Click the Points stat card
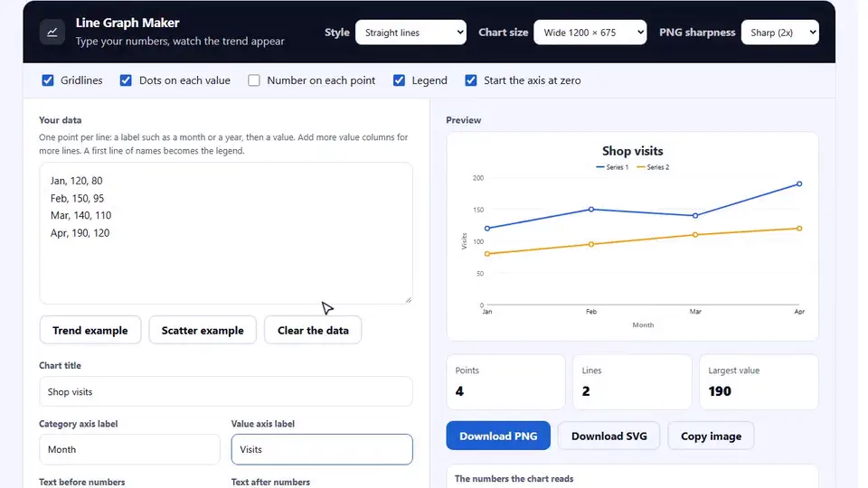868x488 pixels. click(505, 381)
